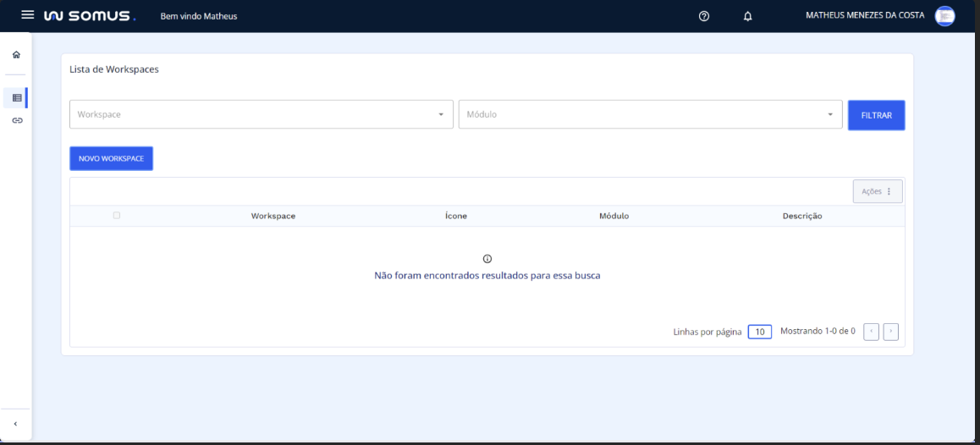Click the Módulo column header
Image resolution: width=980 pixels, height=445 pixels.
614,216
